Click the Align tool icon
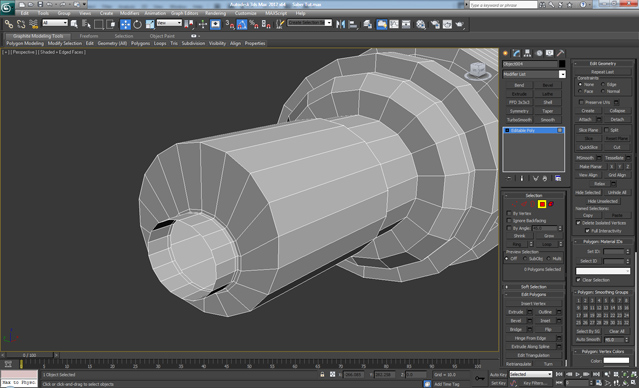This screenshot has width=639, height=388. point(353,24)
